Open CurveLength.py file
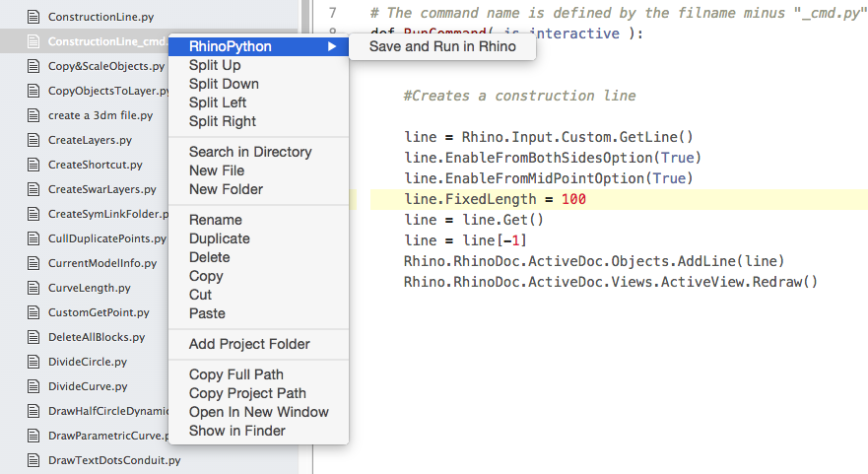 pyautogui.click(x=89, y=288)
